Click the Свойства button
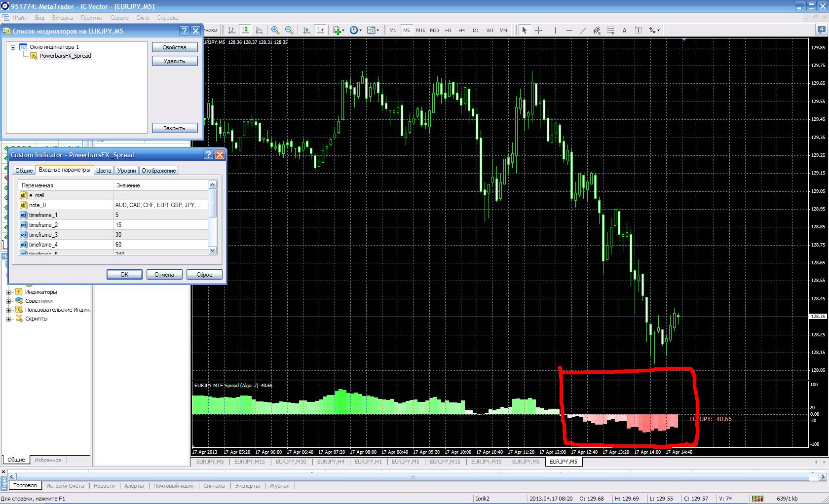This screenshot has height=504, width=829. 175,47
